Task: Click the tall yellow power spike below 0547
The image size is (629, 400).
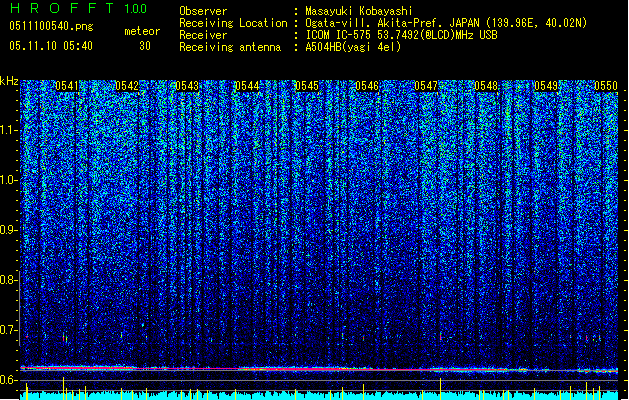Action: [x=440, y=388]
